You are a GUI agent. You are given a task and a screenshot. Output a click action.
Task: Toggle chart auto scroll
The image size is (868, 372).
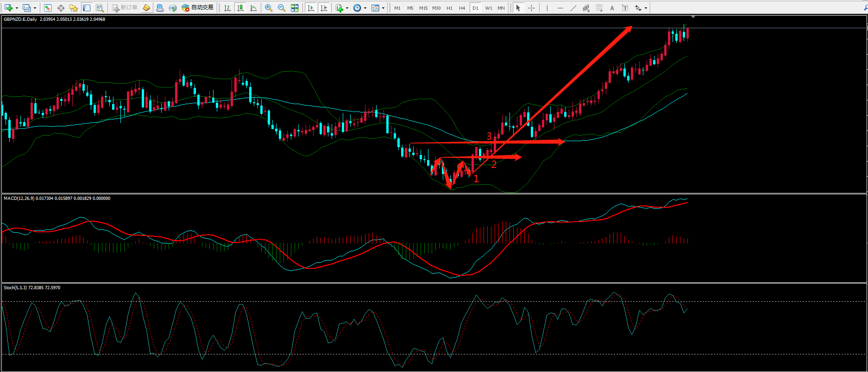click(x=311, y=8)
